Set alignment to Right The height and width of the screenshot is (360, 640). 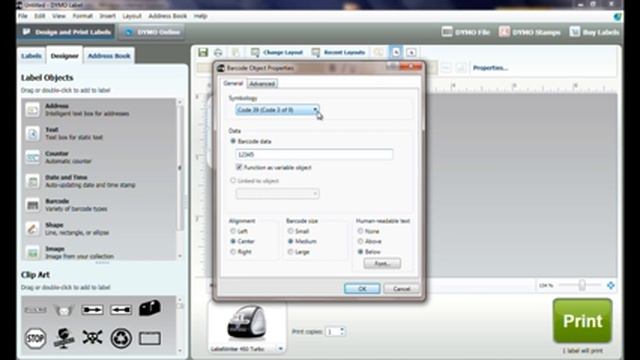[233, 252]
